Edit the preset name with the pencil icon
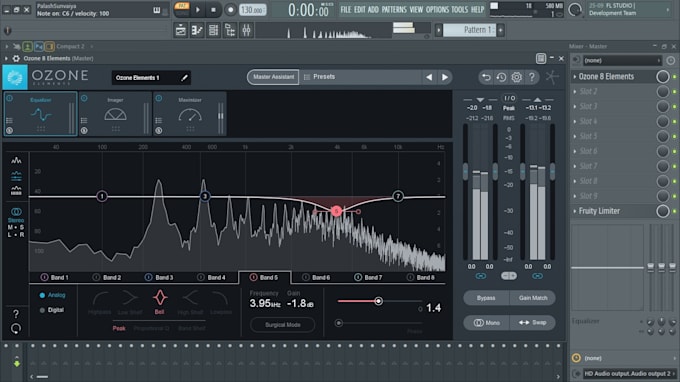Image resolution: width=680 pixels, height=382 pixels. [x=184, y=78]
